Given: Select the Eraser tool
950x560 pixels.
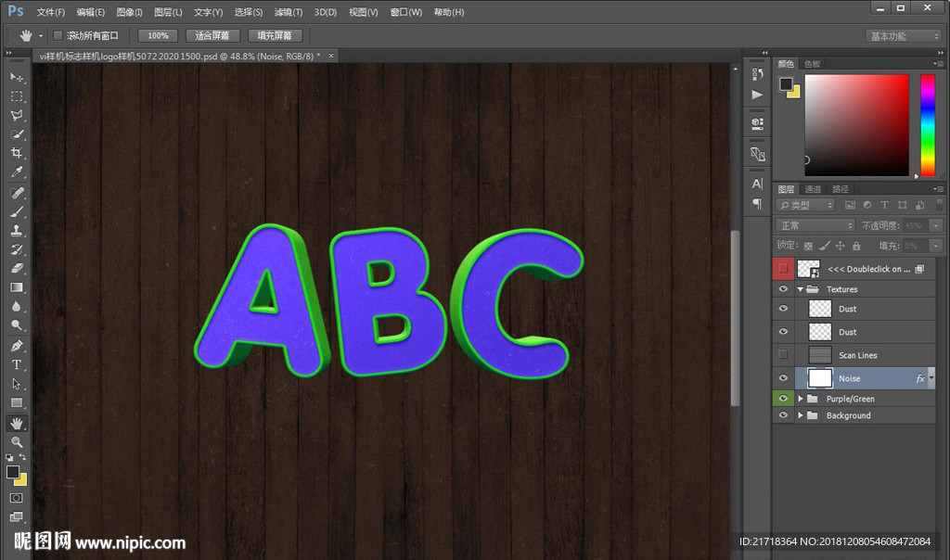Looking at the screenshot, I should click(17, 268).
